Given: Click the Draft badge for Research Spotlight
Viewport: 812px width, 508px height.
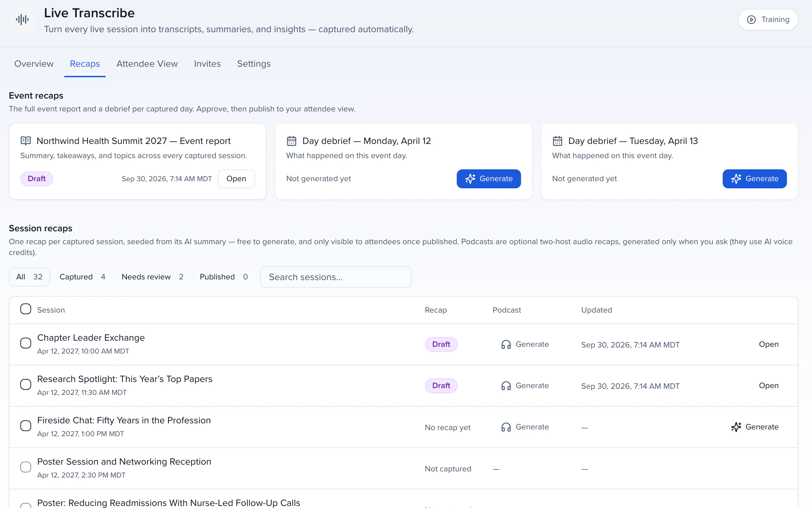Looking at the screenshot, I should pyautogui.click(x=441, y=386).
